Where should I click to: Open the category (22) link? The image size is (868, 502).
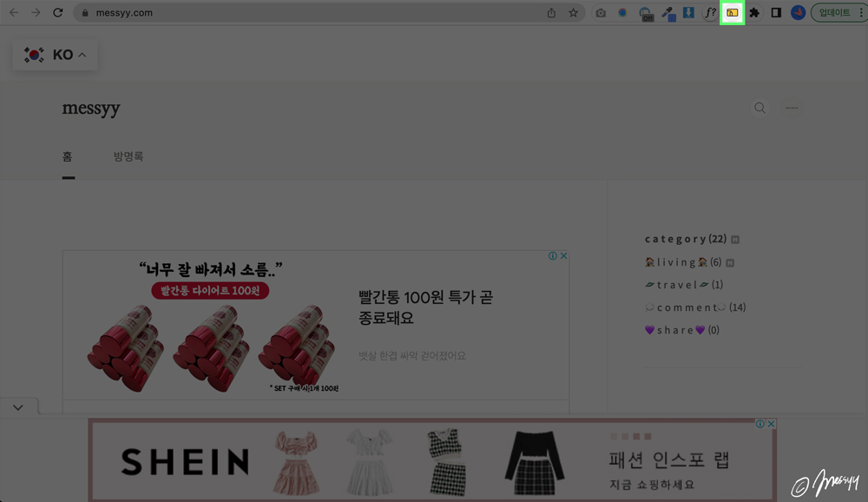coord(686,239)
